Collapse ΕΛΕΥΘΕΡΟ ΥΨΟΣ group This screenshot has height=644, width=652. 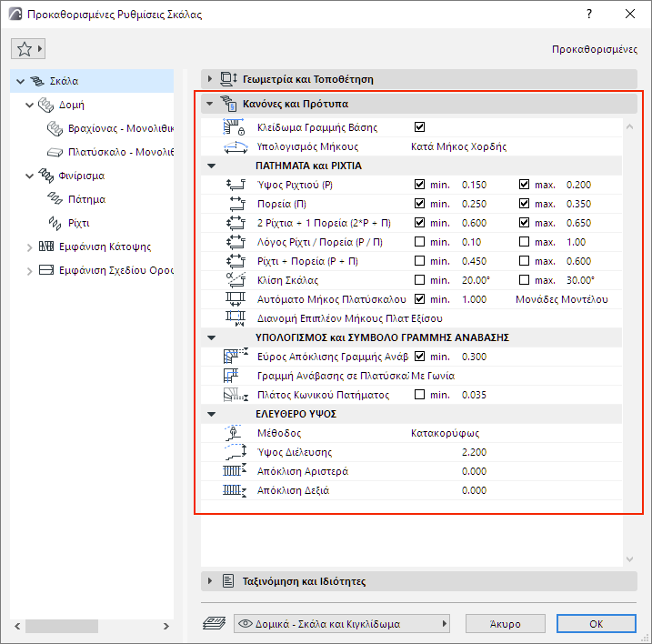pos(211,414)
